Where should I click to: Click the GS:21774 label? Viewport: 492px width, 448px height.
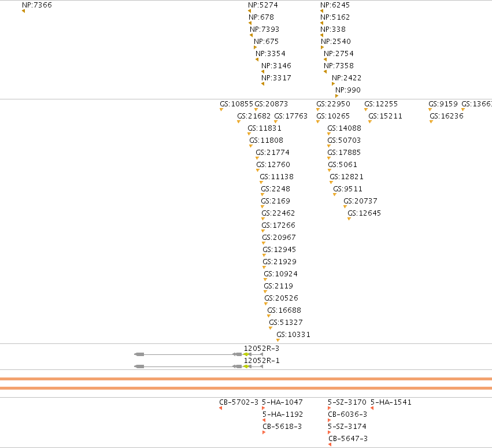pos(273,153)
